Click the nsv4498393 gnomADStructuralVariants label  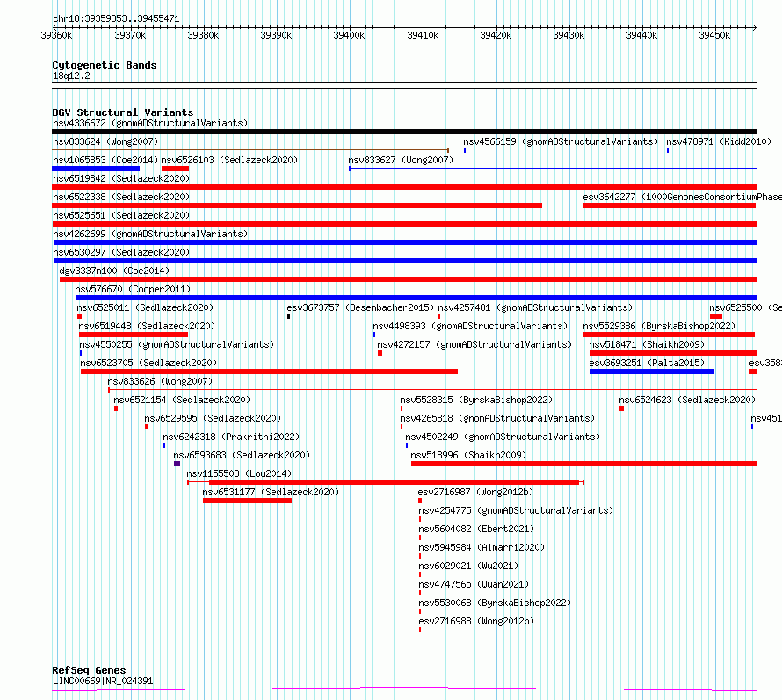coord(470,326)
